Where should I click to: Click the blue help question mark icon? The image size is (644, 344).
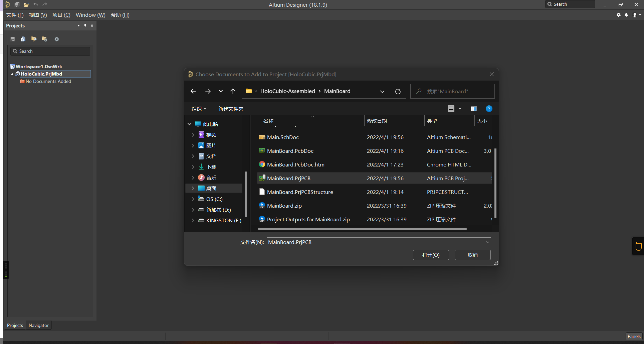[489, 109]
